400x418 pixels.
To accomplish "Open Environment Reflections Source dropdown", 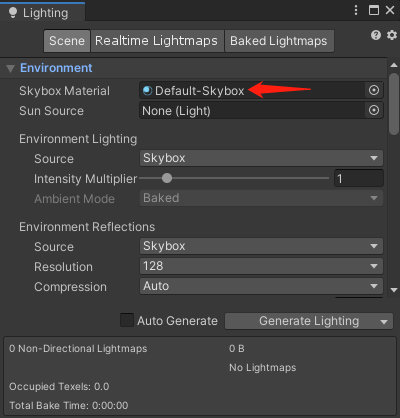I will 261,246.
